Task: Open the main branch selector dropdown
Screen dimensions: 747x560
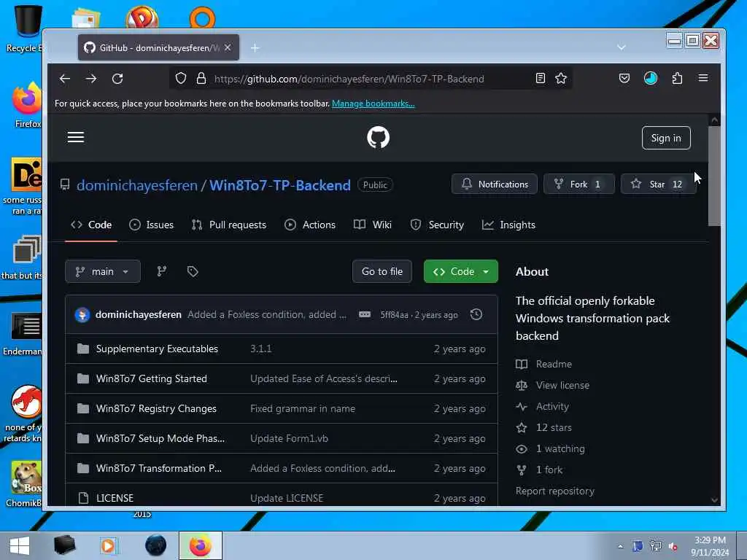Action: click(103, 271)
